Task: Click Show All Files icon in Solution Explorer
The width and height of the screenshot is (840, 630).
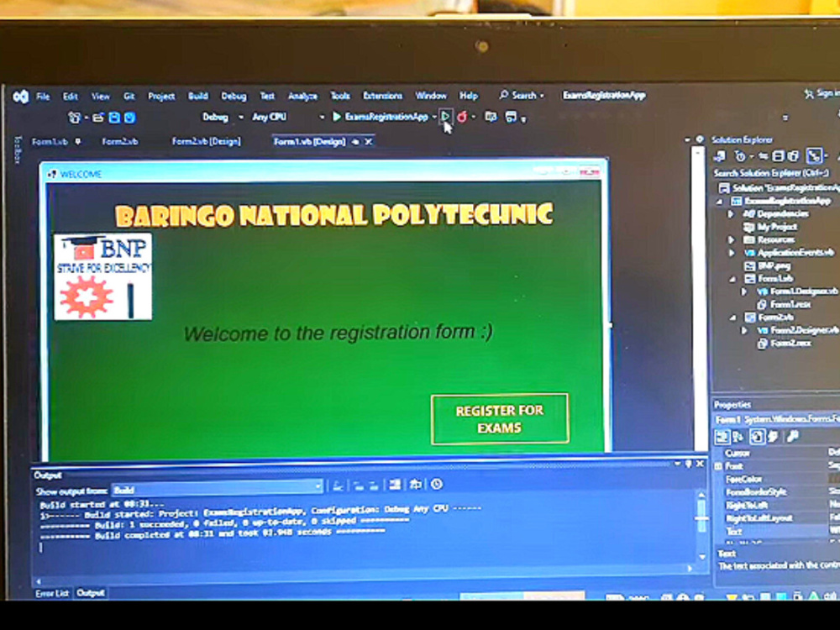Action: 794,156
